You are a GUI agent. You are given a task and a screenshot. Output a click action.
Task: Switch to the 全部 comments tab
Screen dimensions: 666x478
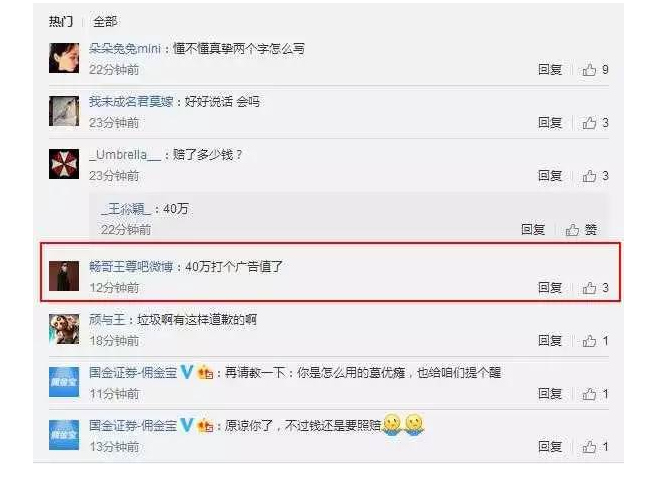[x=105, y=21]
